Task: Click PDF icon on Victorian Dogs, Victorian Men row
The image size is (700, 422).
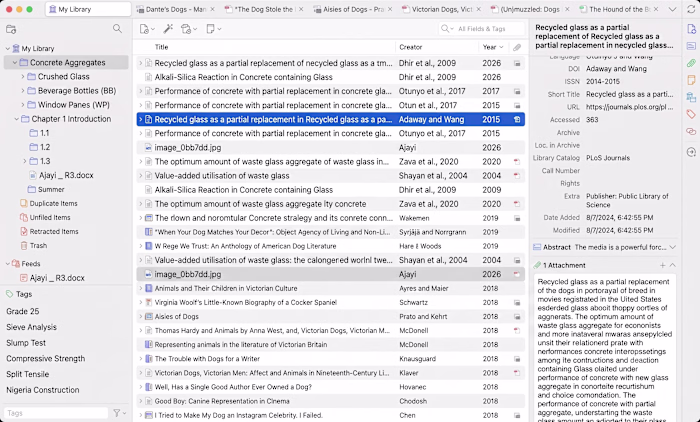Action: click(x=517, y=373)
